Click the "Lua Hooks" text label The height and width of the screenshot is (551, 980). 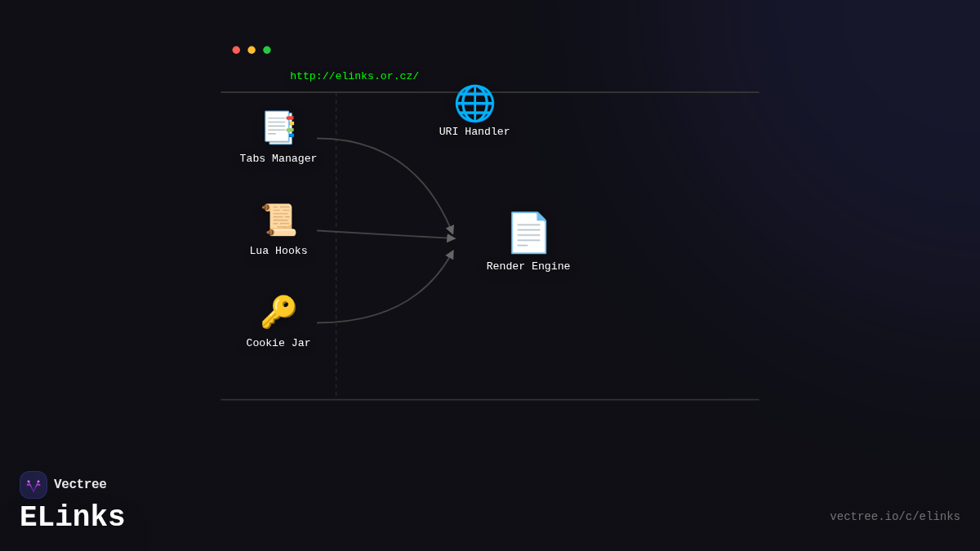[278, 251]
